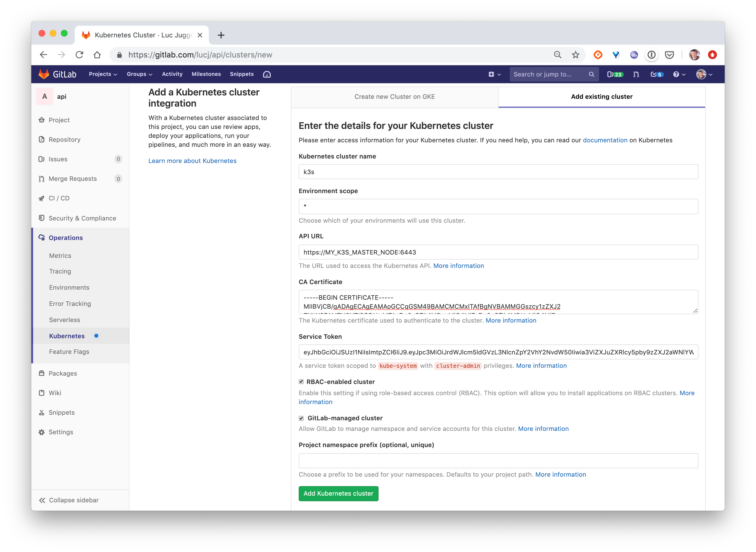Click the Project namespace prefix field

[498, 460]
